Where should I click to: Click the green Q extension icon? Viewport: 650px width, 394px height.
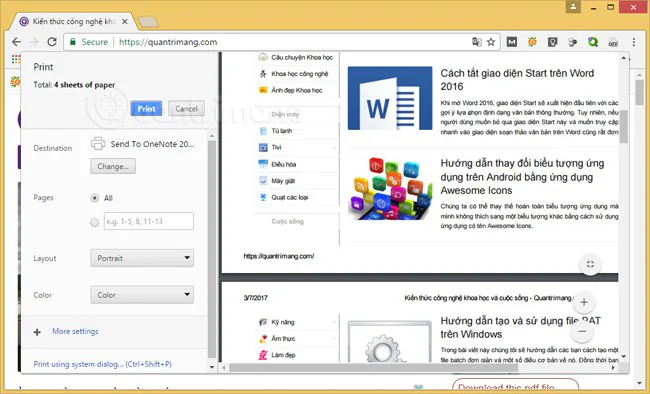[593, 42]
